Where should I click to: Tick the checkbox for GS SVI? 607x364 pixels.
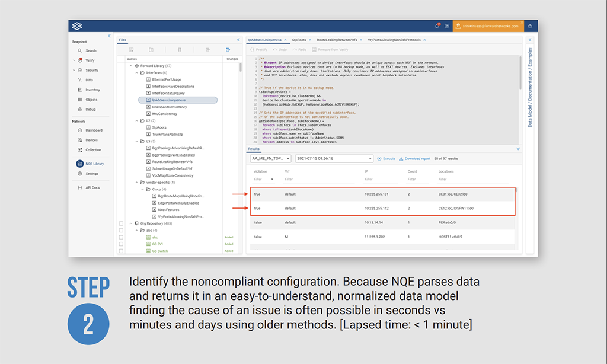pos(121,244)
